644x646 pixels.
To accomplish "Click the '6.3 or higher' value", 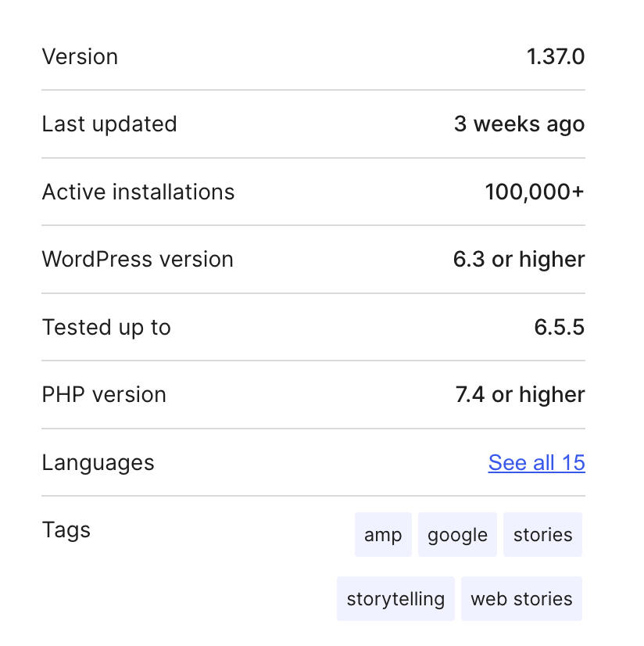I will [x=519, y=260].
